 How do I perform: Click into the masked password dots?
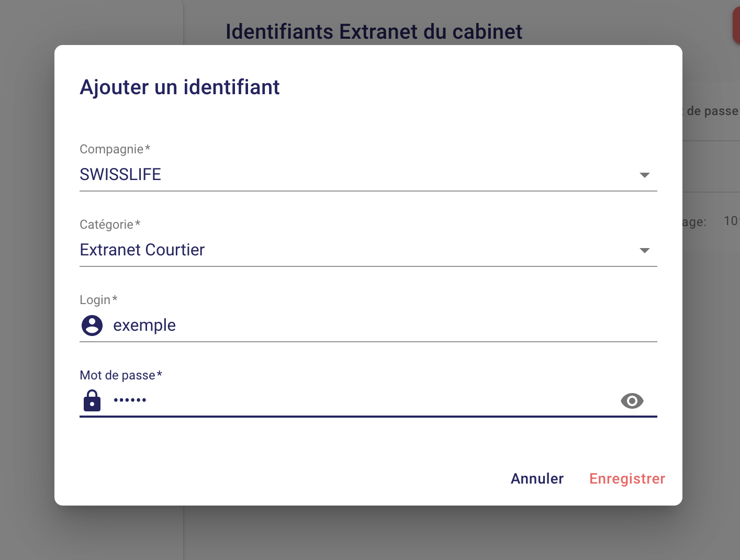pyautogui.click(x=130, y=400)
